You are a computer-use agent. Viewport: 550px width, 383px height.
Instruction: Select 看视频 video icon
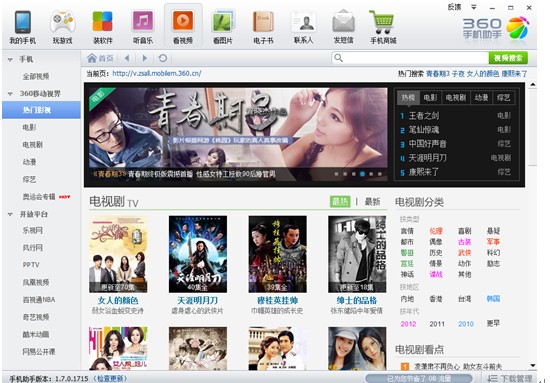(x=183, y=21)
